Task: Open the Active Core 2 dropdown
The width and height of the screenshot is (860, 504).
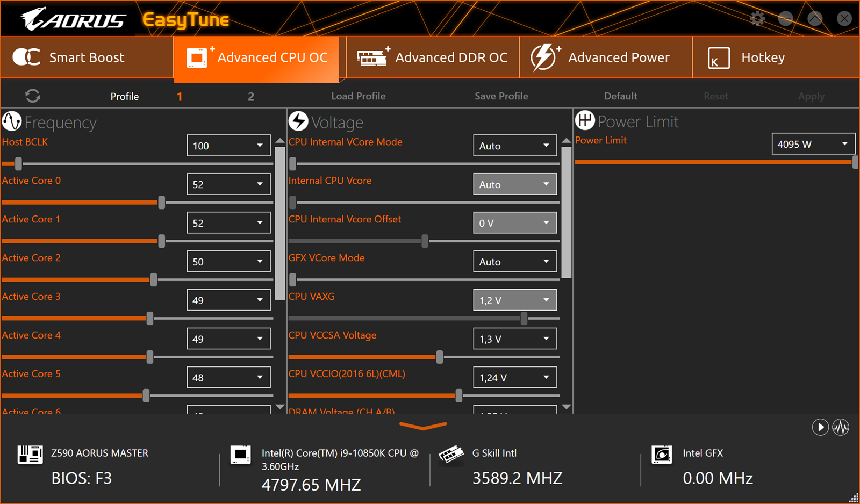Action: tap(228, 262)
